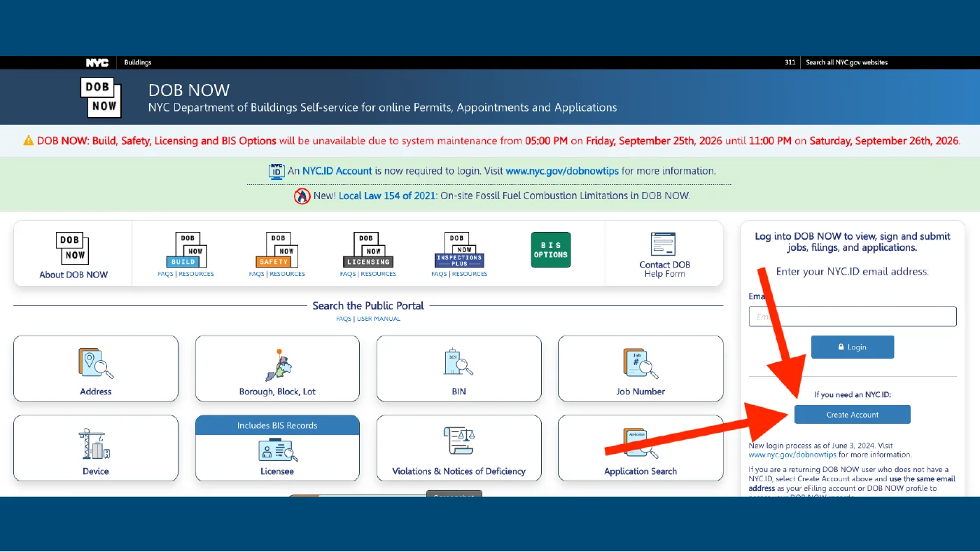The height and width of the screenshot is (552, 980).
Task: Open USER MANUAL link under Public Portal
Action: coord(379,319)
